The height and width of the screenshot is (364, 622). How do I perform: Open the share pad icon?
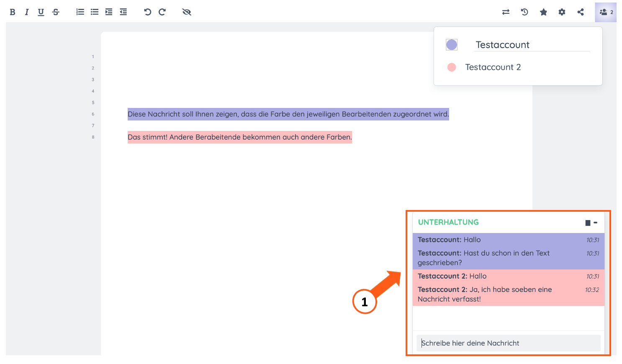(581, 12)
